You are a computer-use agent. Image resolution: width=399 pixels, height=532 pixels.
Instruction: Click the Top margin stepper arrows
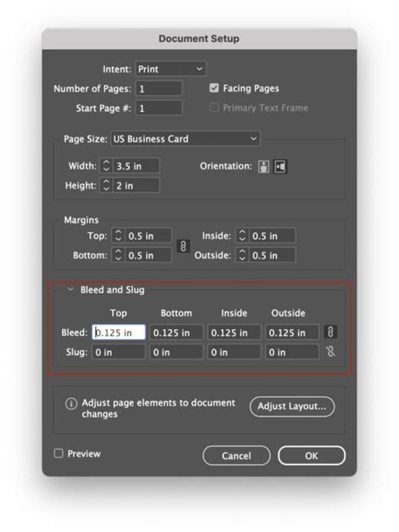(x=118, y=236)
